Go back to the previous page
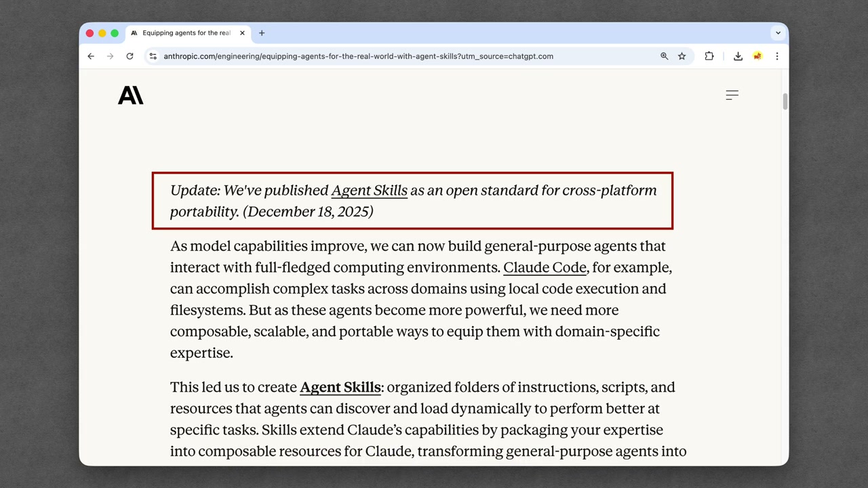The image size is (868, 488). pyautogui.click(x=91, y=56)
